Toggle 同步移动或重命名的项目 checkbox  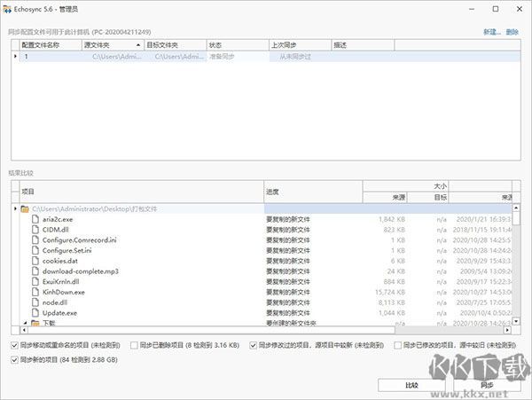point(14,345)
